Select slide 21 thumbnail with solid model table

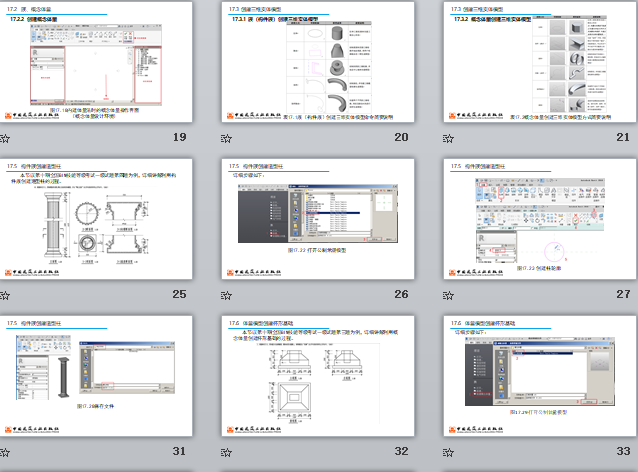538,63
